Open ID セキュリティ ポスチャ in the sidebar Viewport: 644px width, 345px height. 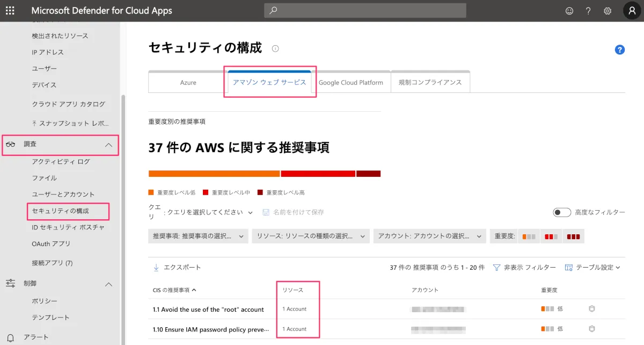(x=68, y=227)
